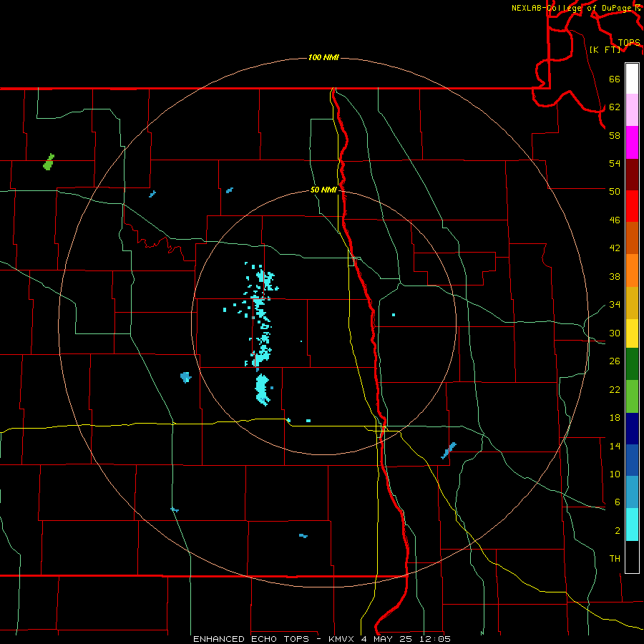Click the 100 NMI range ring label
This screenshot has height=644, width=644.
tap(323, 57)
